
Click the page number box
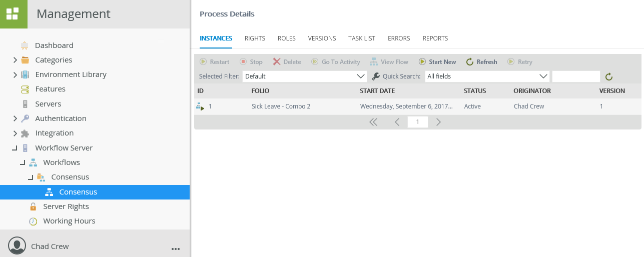pos(418,122)
